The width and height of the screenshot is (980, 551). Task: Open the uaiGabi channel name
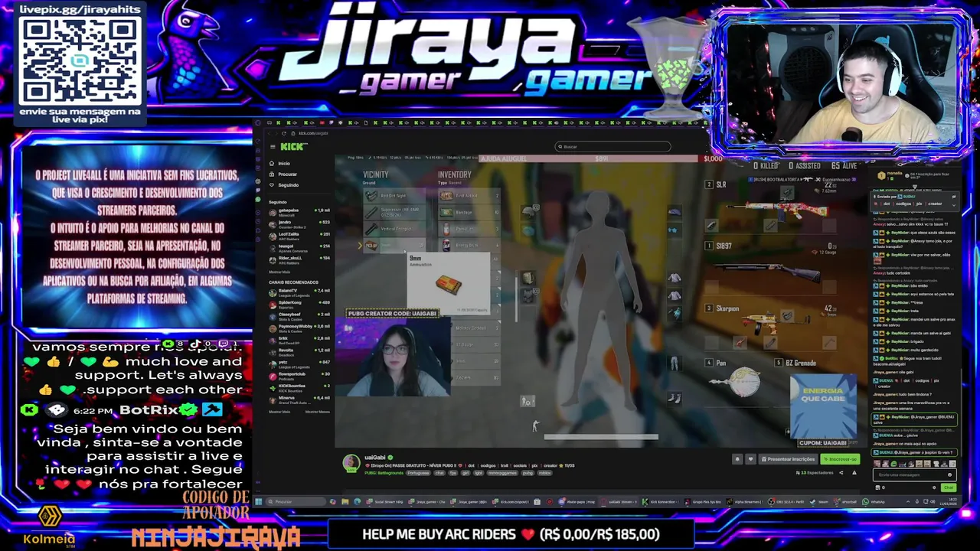374,458
